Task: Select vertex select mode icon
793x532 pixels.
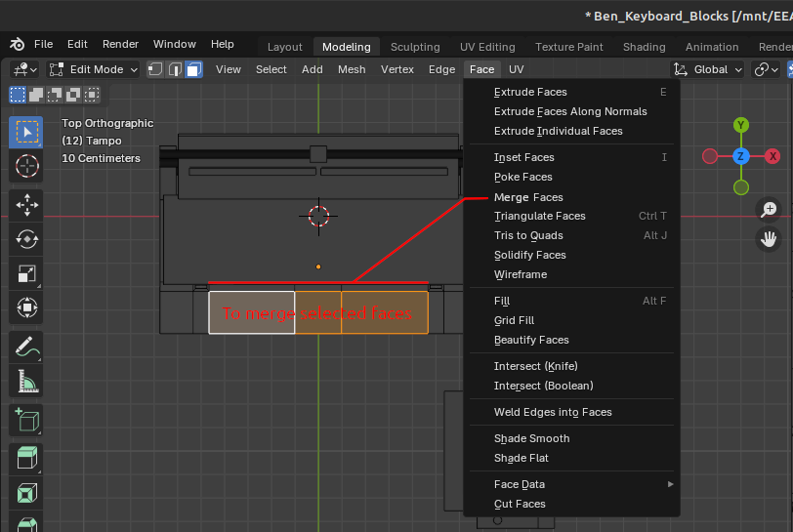Action: [x=156, y=69]
